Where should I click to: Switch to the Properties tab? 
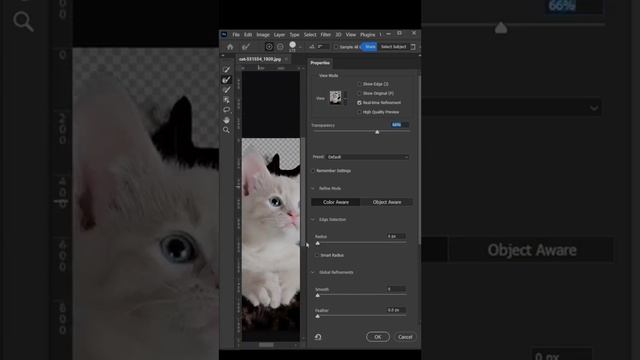[x=320, y=63]
